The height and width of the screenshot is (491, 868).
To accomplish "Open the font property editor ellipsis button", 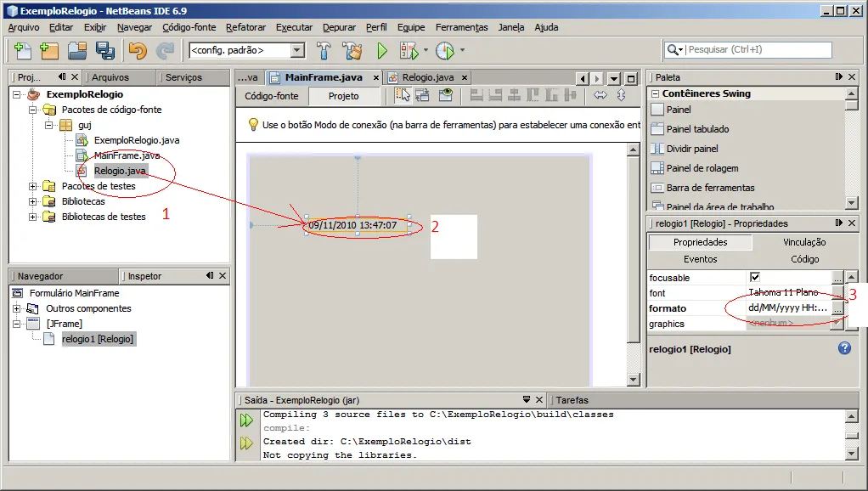I will 837,291.
